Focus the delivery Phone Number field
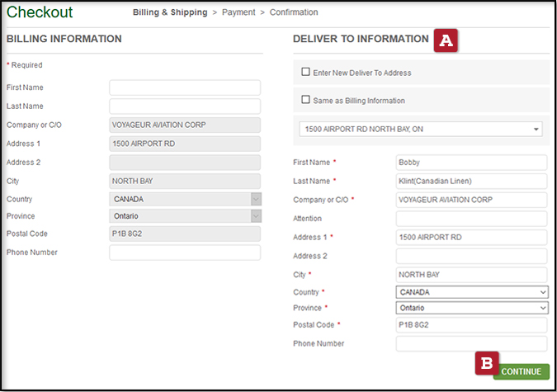Viewport: 557px width, 392px height. tap(471, 343)
